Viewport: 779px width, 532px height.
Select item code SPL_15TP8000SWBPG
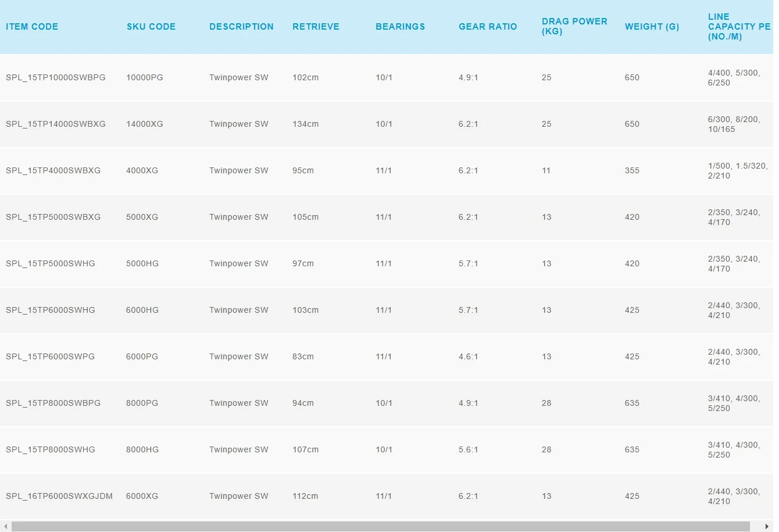click(x=53, y=403)
